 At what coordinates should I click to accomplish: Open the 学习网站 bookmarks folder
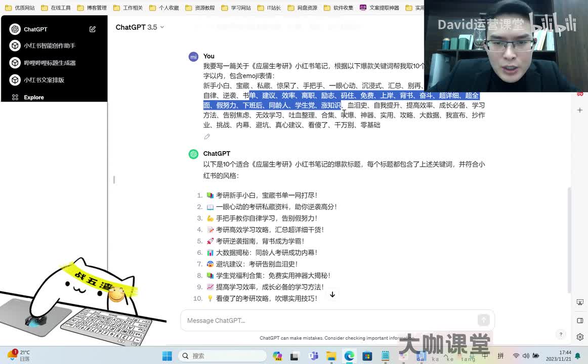pyautogui.click(x=236, y=8)
